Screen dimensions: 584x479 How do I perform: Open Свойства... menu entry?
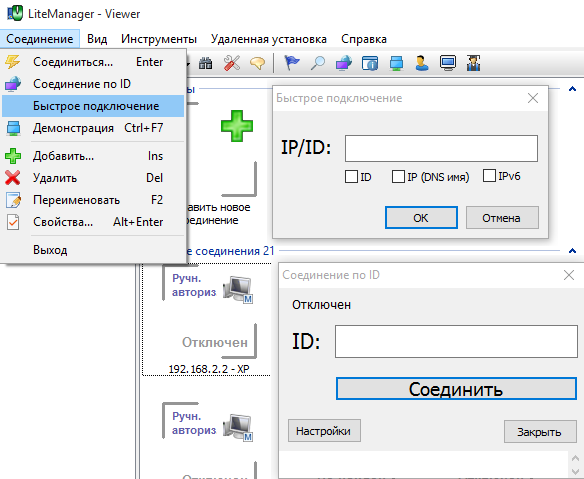(93, 222)
